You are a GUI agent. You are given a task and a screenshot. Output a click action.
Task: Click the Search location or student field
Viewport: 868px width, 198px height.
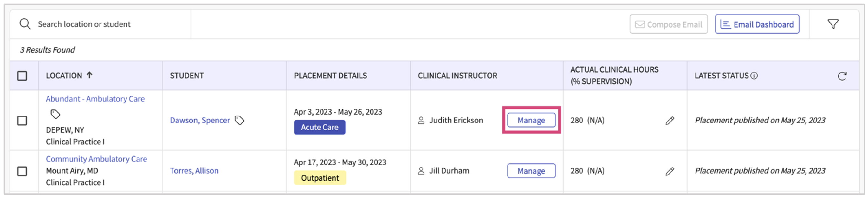click(101, 24)
